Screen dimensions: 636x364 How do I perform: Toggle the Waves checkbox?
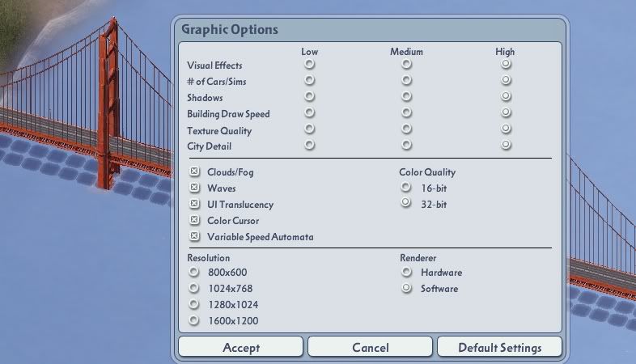click(195, 188)
